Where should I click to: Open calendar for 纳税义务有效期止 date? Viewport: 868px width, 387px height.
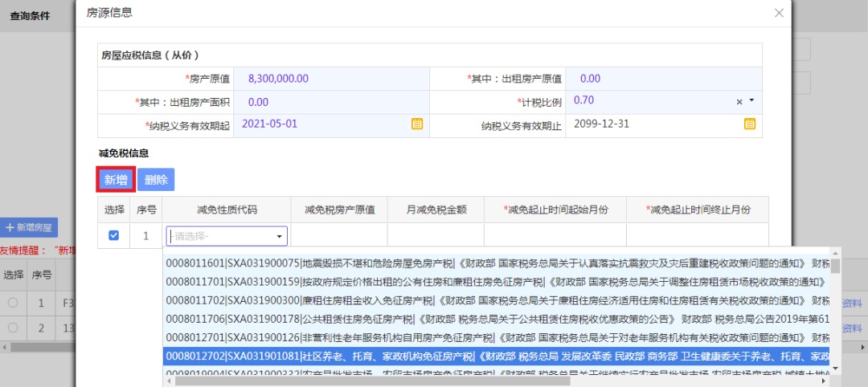[x=750, y=124]
